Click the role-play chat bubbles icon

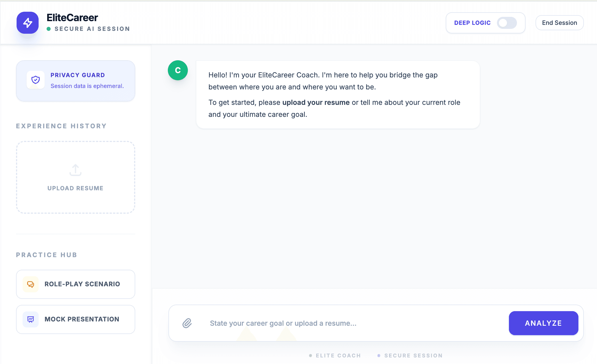click(x=31, y=284)
